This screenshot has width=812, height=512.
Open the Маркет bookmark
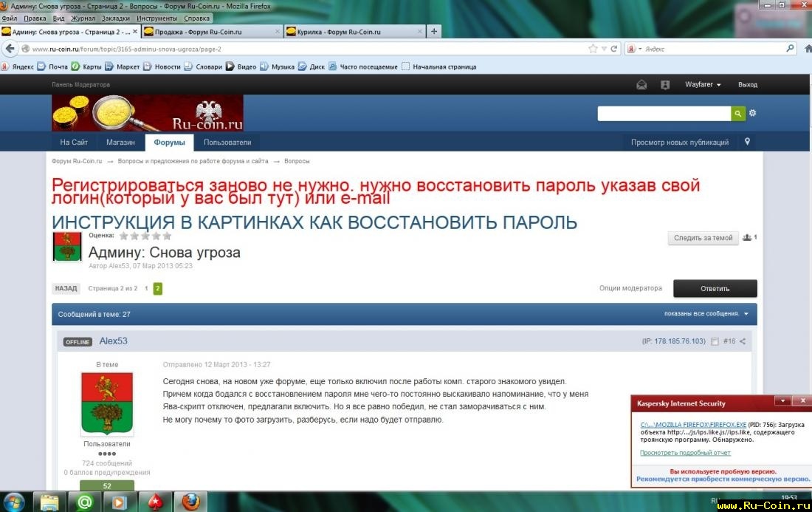(x=123, y=66)
